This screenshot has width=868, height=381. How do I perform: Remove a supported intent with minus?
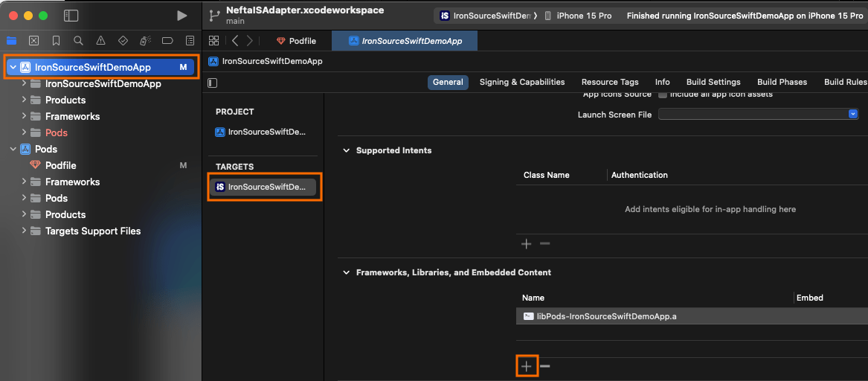click(544, 243)
